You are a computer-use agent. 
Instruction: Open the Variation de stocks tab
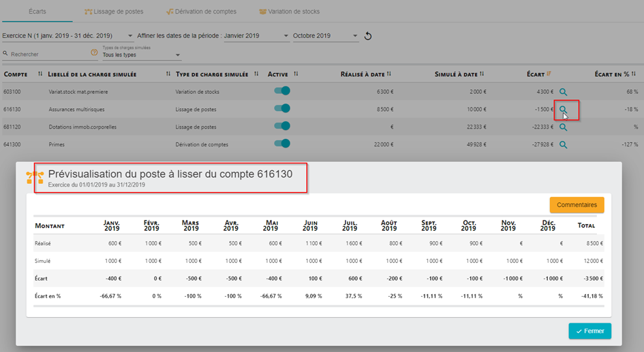click(x=289, y=12)
